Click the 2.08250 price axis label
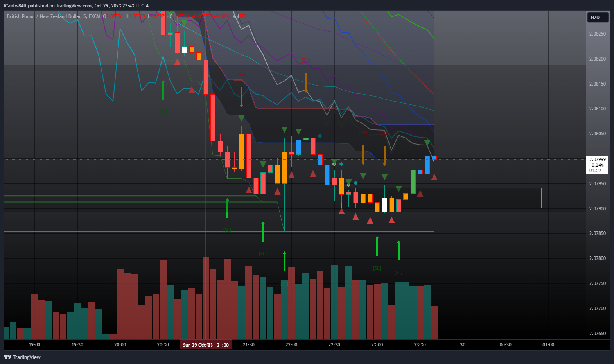 coord(597,34)
